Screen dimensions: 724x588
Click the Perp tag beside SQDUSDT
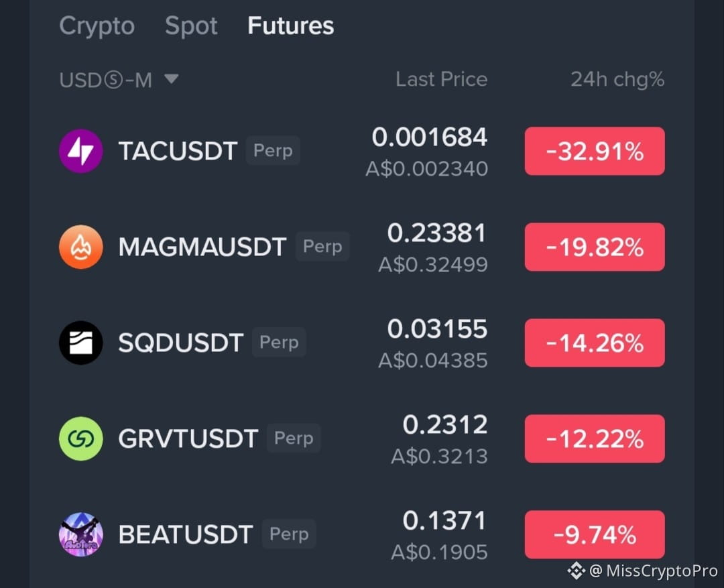(x=279, y=342)
